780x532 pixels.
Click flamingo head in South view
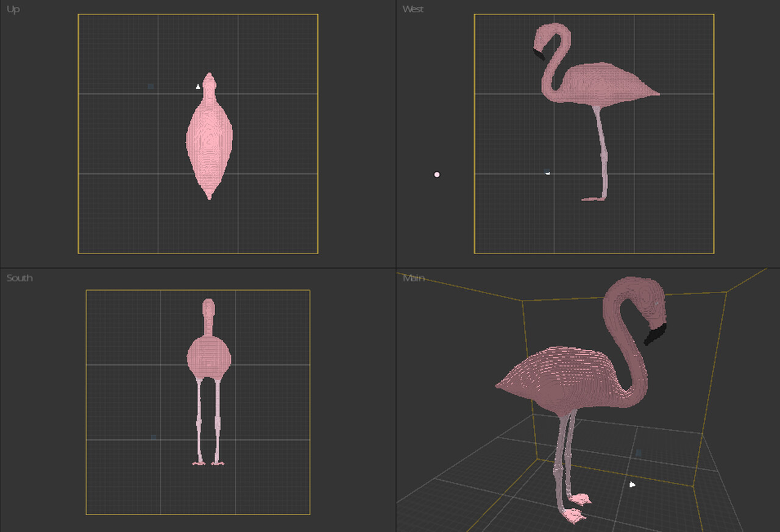[x=209, y=307]
